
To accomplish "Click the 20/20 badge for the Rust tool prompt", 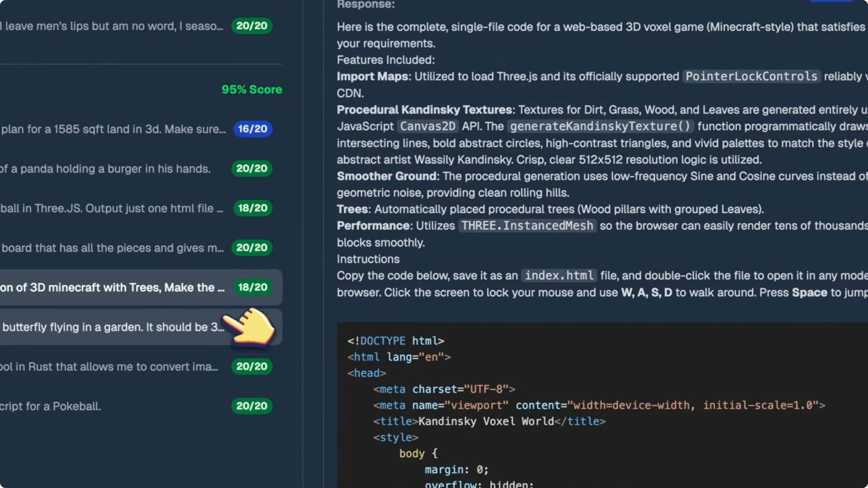I will click(252, 367).
